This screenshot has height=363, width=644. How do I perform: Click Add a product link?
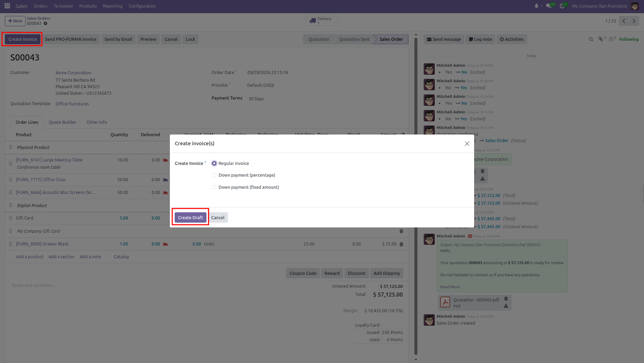[30, 257]
